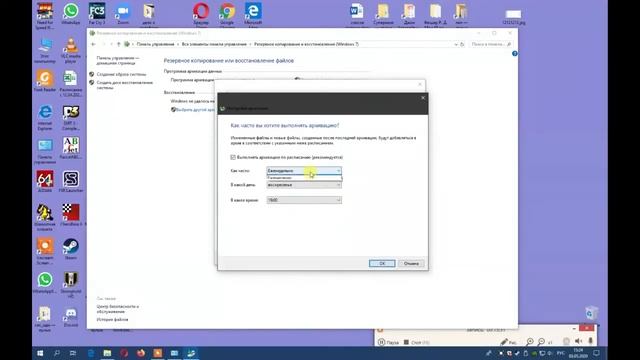Screen dimensions: 640x360
Task: Select the Control Panel breadcrumb segment
Action: pyautogui.click(x=155, y=44)
